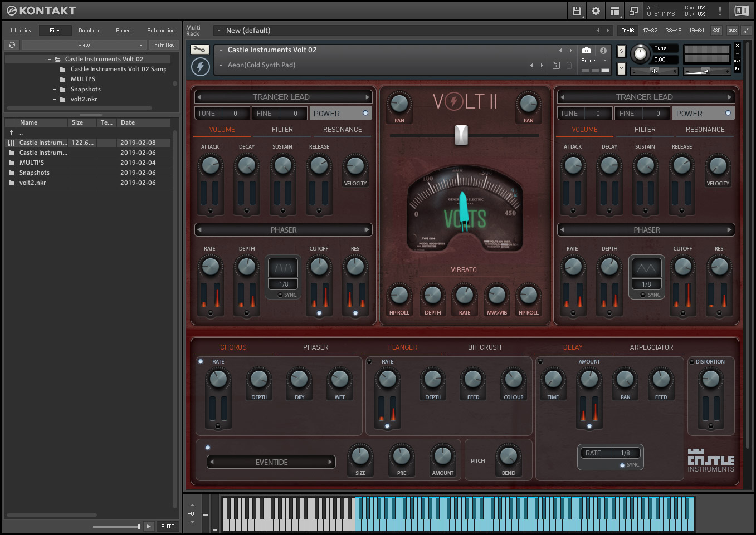Click the refresh icon in the Files browser
Viewport: 756px width, 535px height.
[12, 45]
